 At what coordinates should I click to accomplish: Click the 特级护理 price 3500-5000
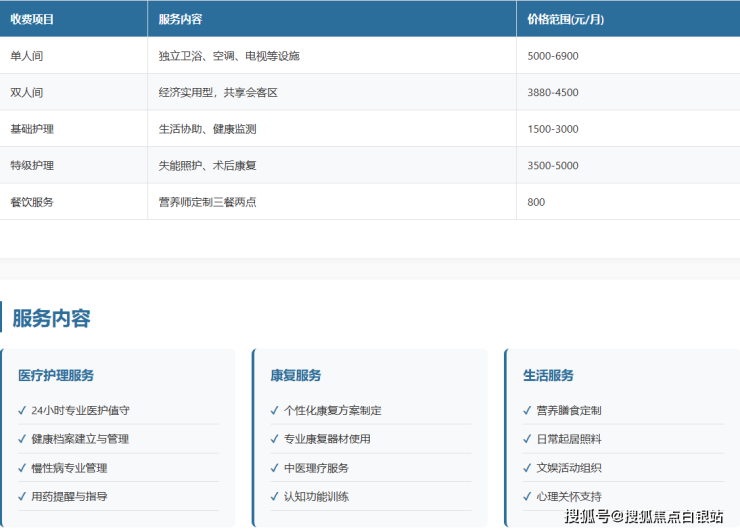coord(553,165)
